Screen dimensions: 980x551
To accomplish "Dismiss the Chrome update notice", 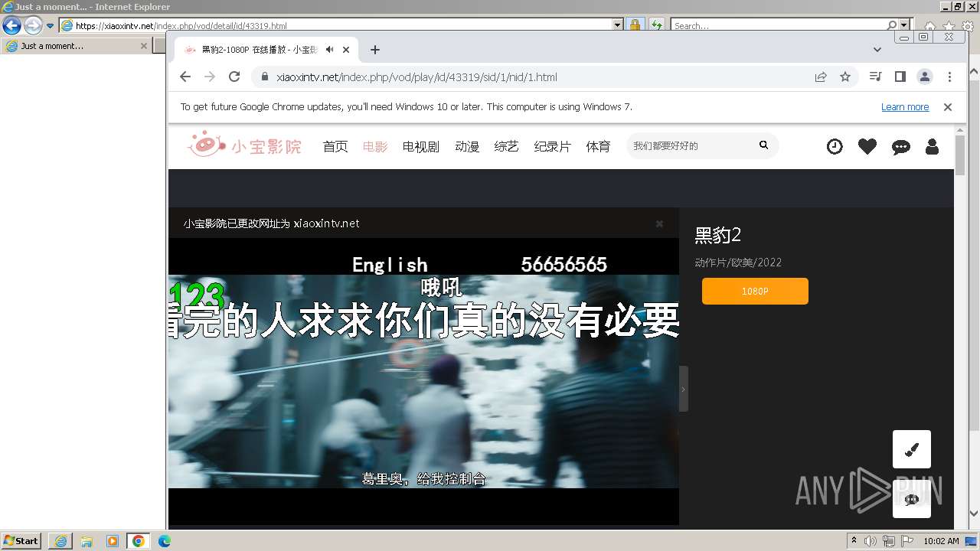I will (948, 107).
